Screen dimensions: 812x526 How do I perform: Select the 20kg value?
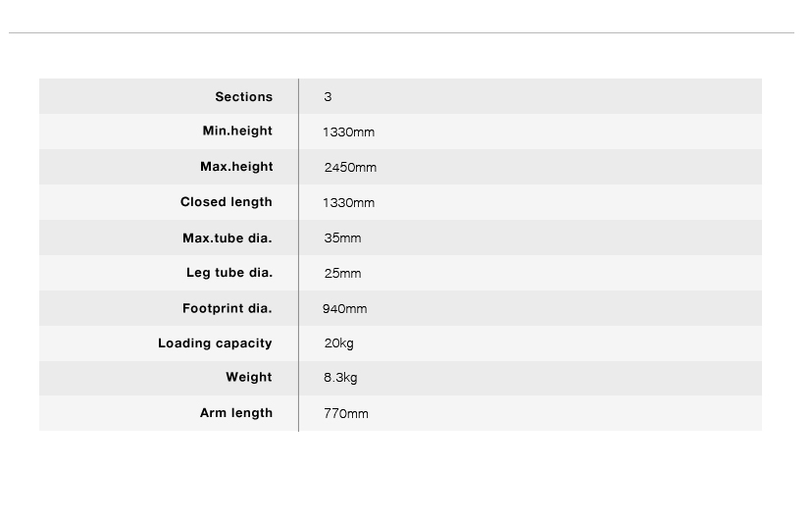(338, 343)
